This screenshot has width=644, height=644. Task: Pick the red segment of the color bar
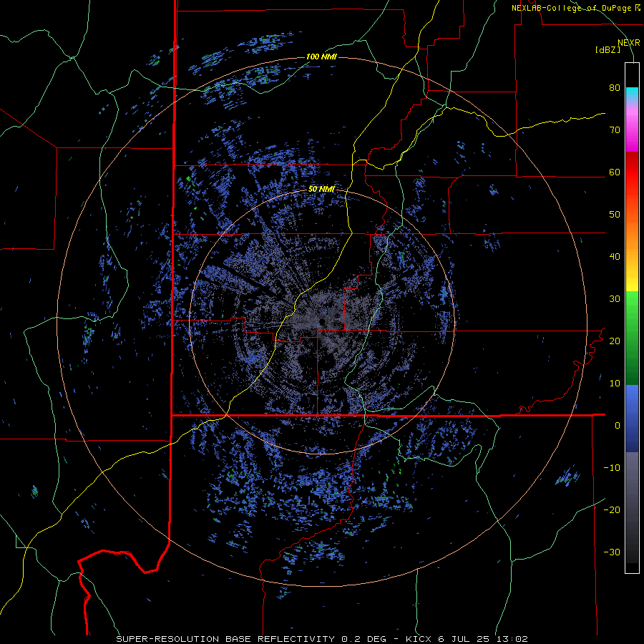click(x=632, y=172)
